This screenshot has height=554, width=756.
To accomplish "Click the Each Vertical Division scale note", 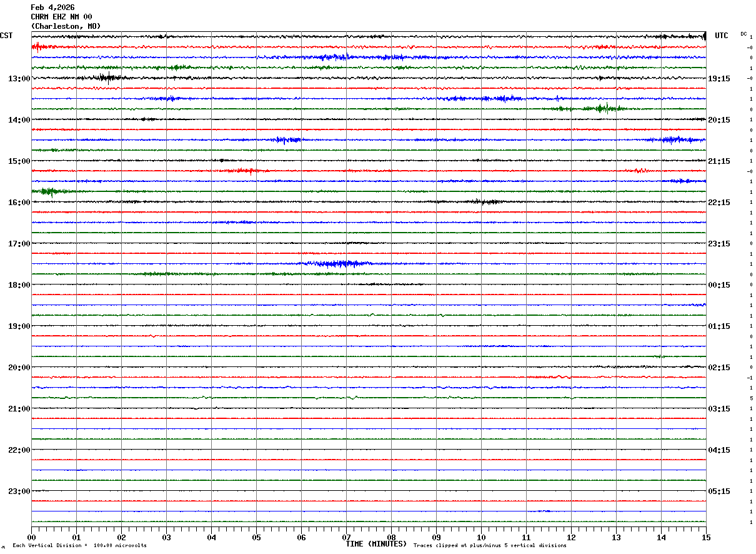I will click(79, 546).
